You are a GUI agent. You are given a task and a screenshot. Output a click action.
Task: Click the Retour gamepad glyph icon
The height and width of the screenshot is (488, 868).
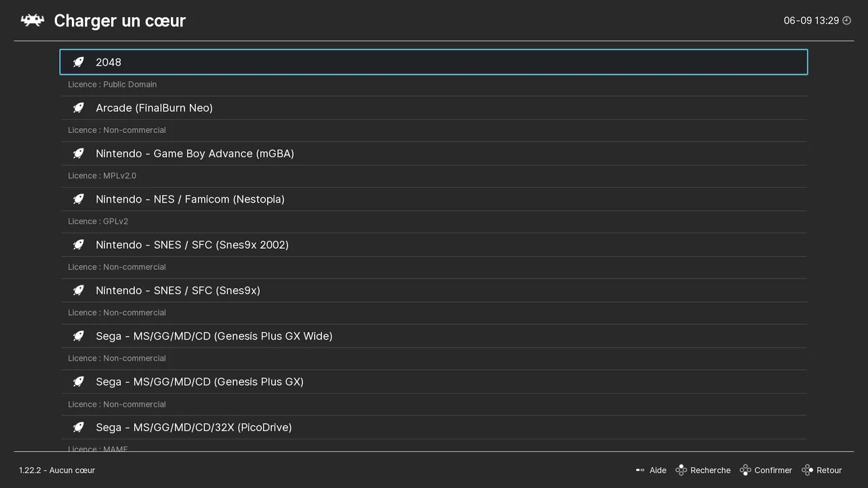coord(807,470)
